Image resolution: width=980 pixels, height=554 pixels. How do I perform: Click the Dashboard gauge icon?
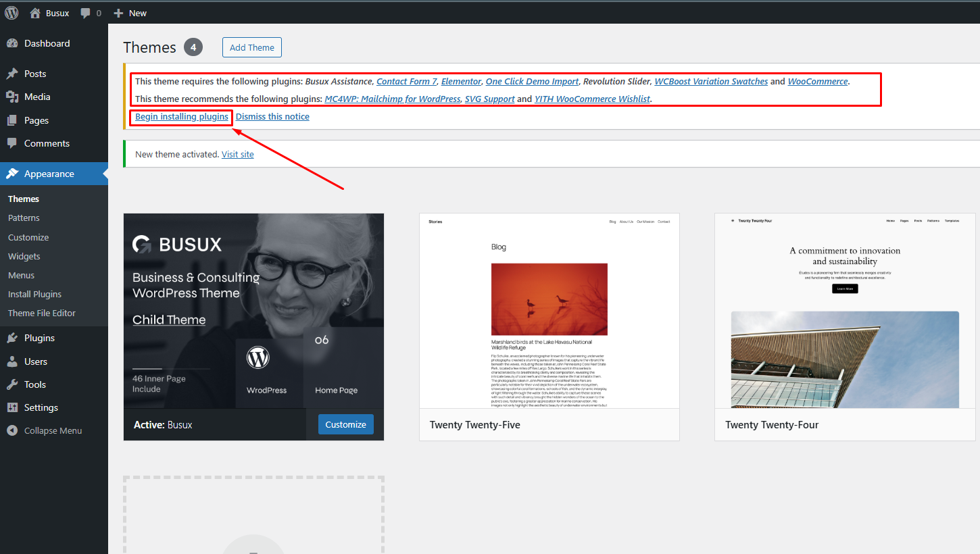[x=12, y=43]
